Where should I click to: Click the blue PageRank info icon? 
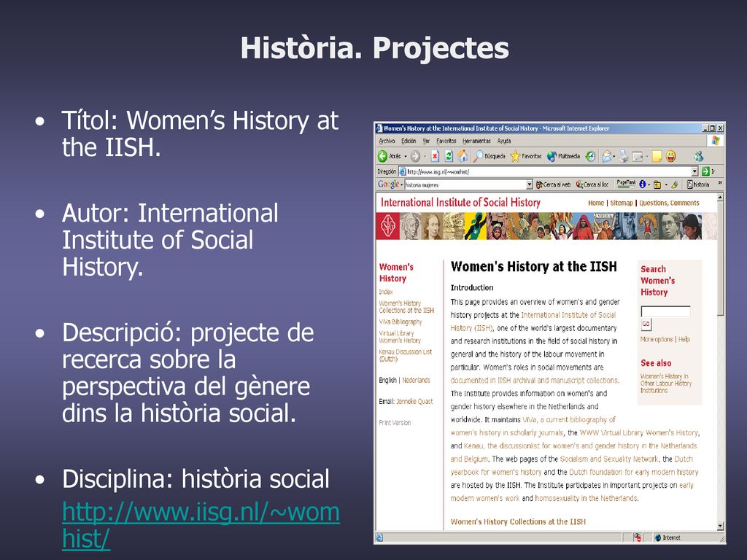[642, 184]
